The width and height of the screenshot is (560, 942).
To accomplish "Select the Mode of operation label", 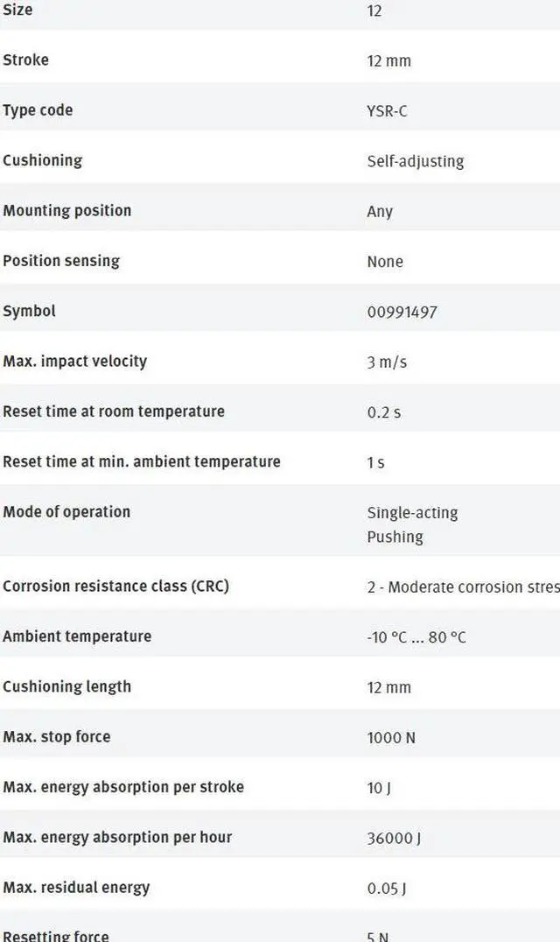I will pos(66,512).
